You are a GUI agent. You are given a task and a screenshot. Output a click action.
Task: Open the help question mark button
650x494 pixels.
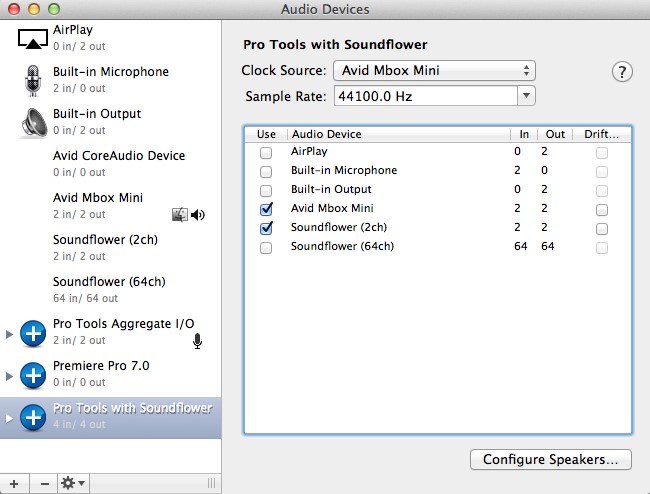622,72
